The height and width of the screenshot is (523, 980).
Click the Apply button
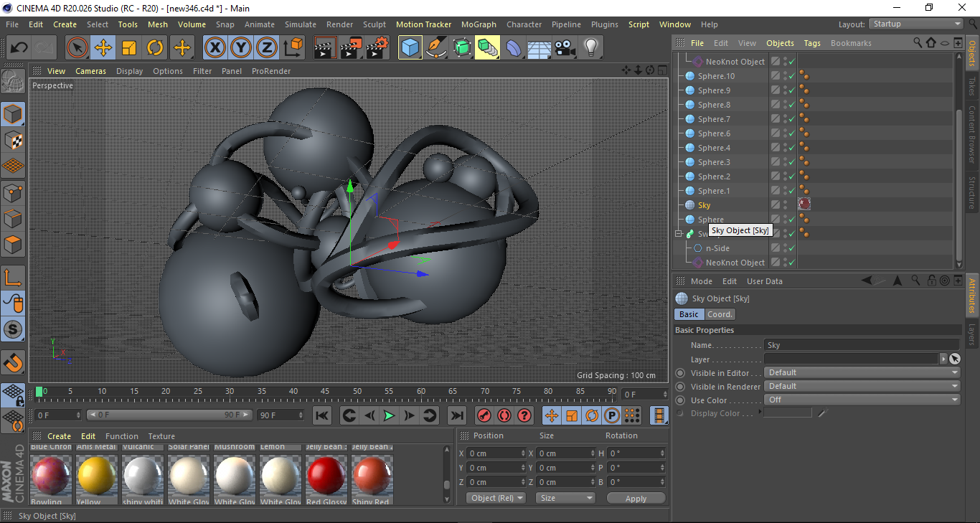pyautogui.click(x=636, y=498)
